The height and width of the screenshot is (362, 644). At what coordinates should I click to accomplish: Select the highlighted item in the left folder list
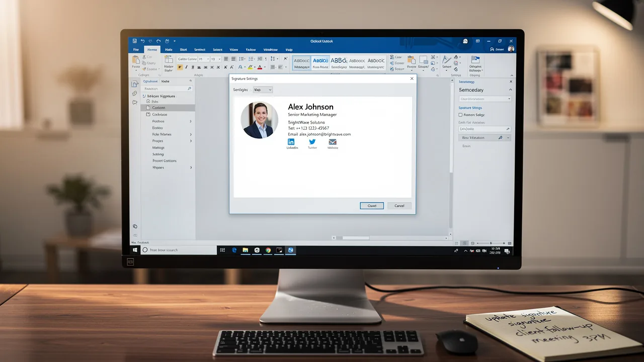168,108
